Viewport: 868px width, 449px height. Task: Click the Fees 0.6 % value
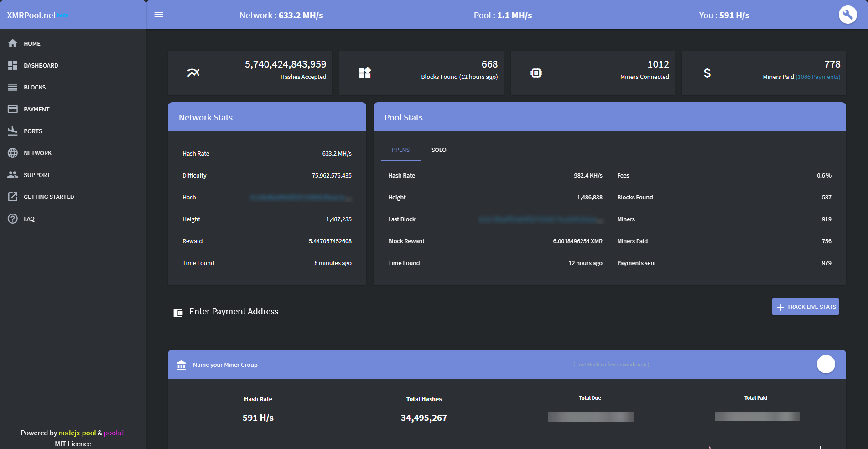pyautogui.click(x=824, y=176)
